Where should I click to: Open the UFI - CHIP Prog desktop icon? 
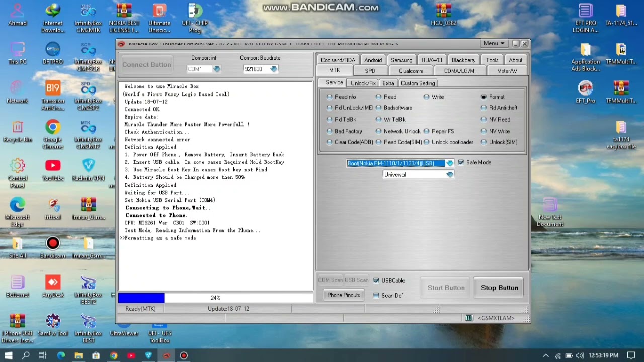(x=195, y=18)
